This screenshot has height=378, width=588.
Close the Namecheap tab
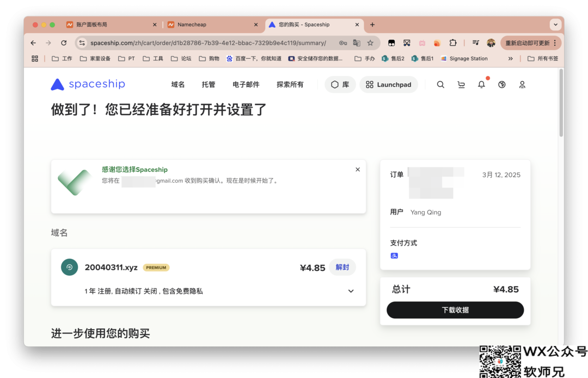click(256, 24)
